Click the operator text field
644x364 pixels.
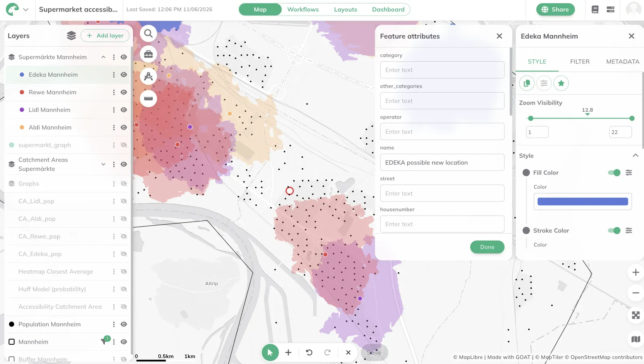click(x=442, y=132)
